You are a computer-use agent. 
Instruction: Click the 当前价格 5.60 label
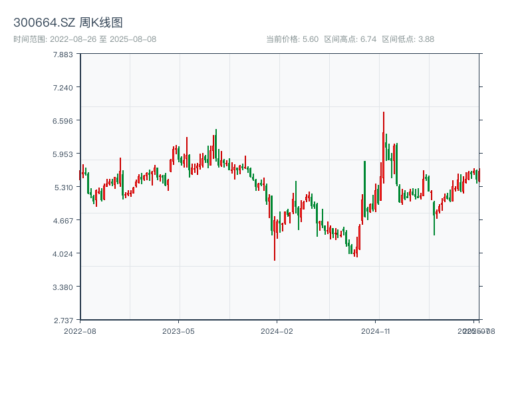[x=292, y=39]
